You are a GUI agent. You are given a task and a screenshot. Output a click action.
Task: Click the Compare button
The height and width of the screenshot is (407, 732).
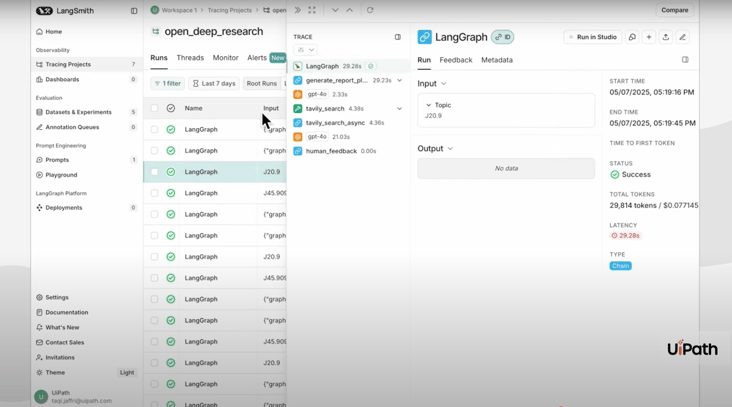tap(675, 10)
